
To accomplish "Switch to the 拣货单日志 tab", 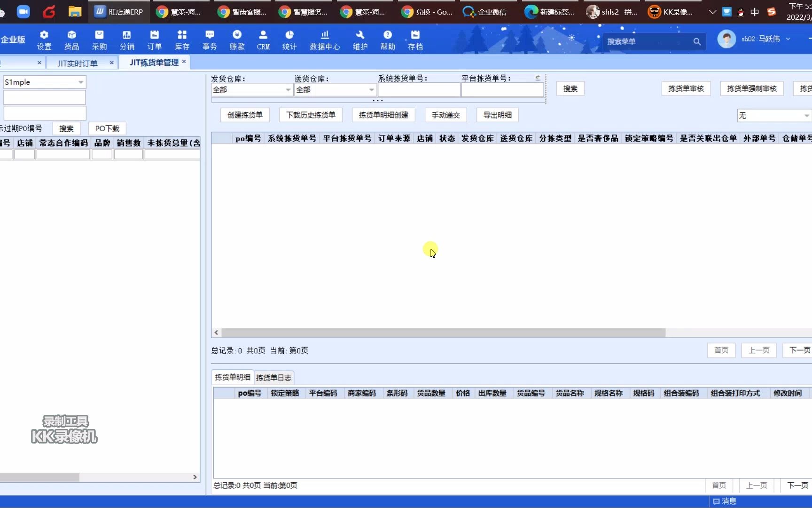I will (x=273, y=378).
